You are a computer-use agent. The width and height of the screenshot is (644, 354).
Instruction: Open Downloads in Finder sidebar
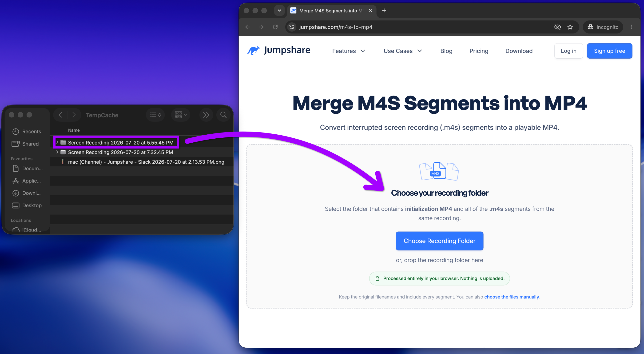pos(27,193)
